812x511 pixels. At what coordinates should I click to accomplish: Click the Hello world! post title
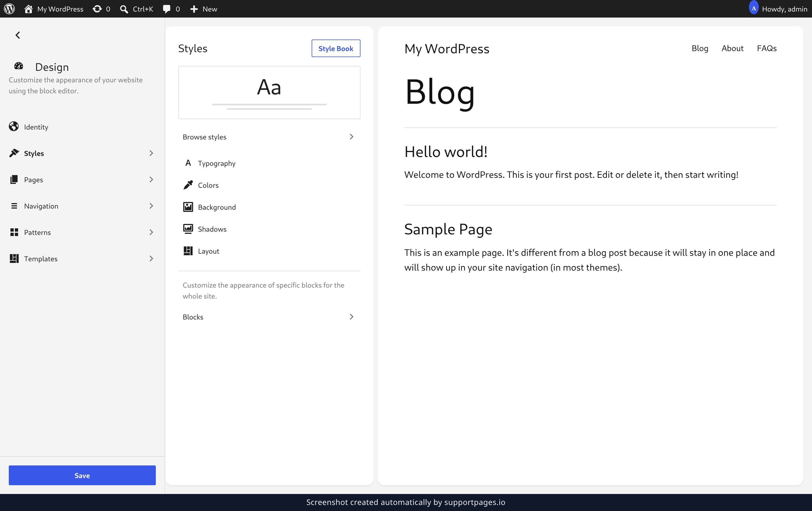click(446, 152)
